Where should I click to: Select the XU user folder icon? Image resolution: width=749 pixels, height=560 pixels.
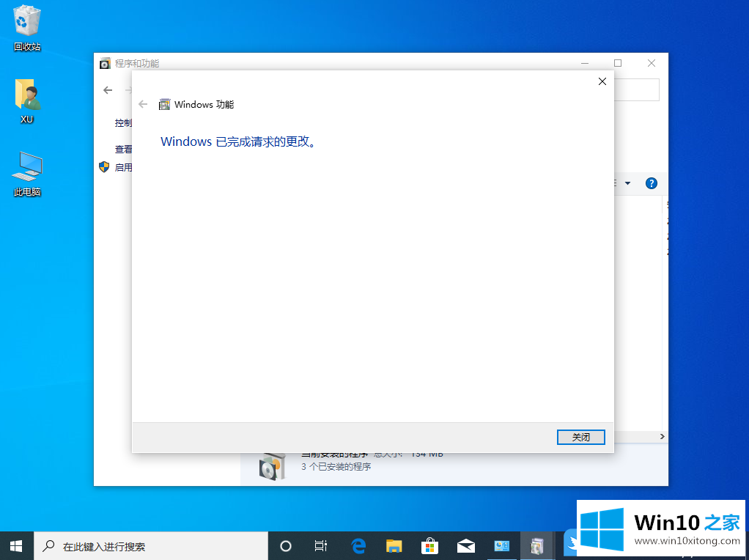pyautogui.click(x=26, y=101)
